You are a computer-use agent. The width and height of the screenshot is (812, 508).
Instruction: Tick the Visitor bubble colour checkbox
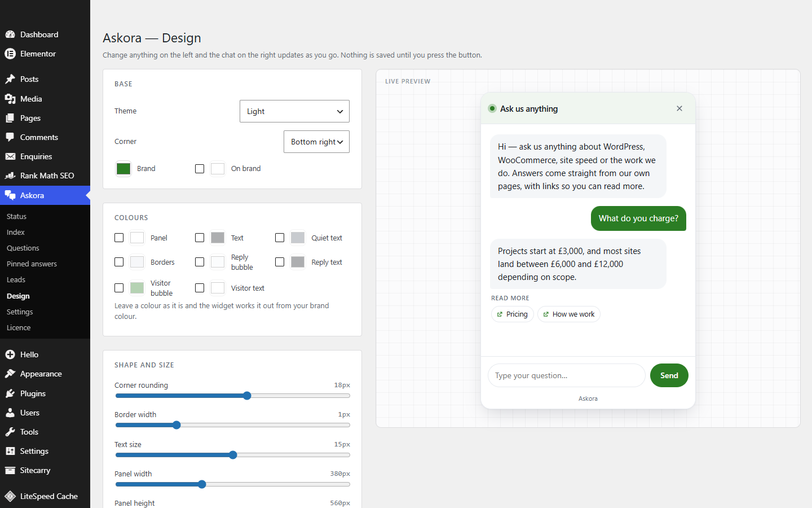pyautogui.click(x=119, y=288)
